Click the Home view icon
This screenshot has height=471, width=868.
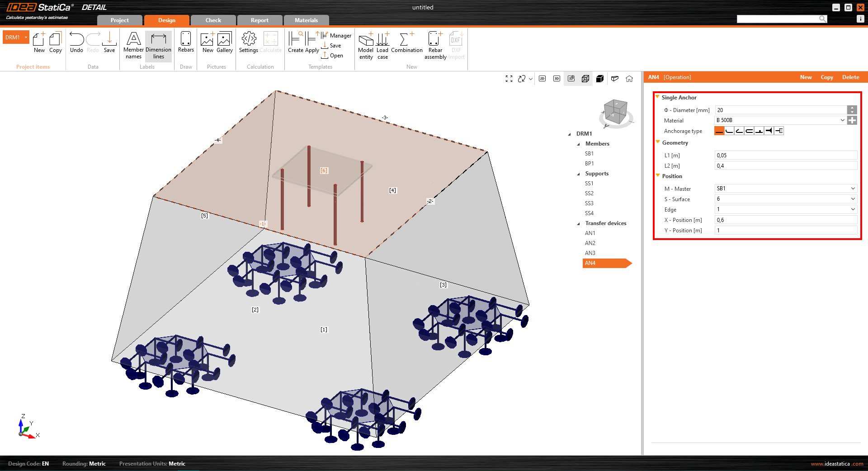[629, 79]
